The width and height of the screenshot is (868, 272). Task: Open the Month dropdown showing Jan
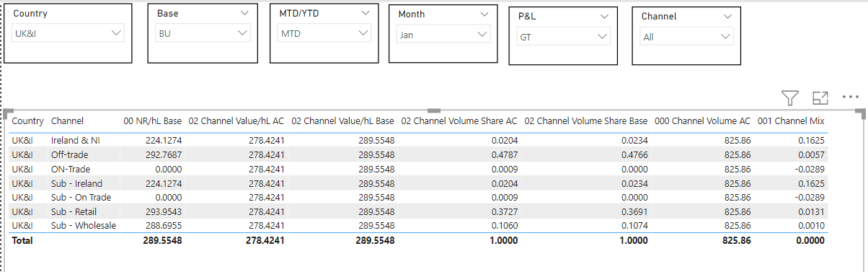[443, 34]
